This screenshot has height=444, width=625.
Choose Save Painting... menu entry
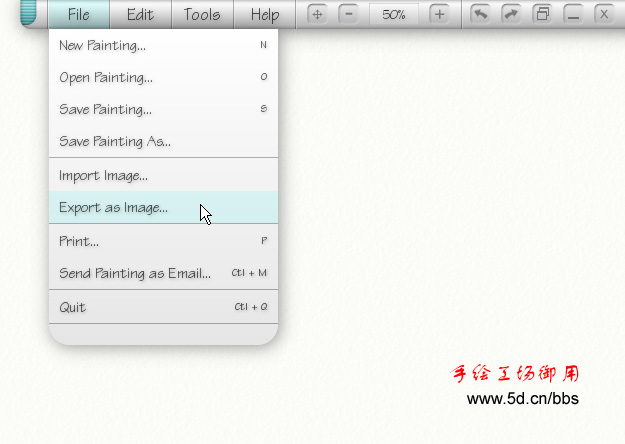tap(163, 109)
